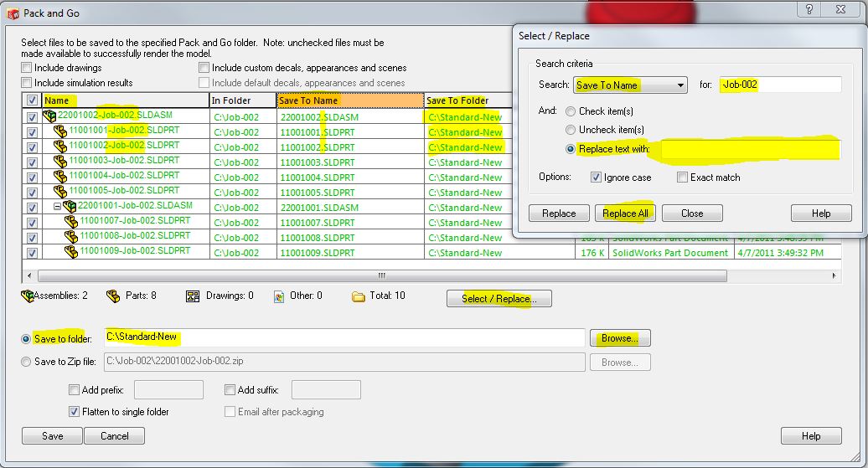
Task: Select the Save to folder radio option
Action: 26,338
